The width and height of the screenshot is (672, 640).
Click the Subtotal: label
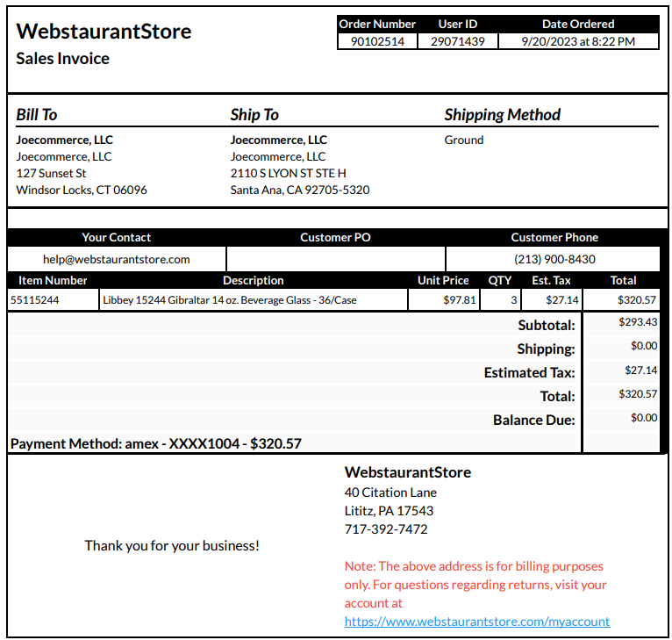(x=547, y=325)
